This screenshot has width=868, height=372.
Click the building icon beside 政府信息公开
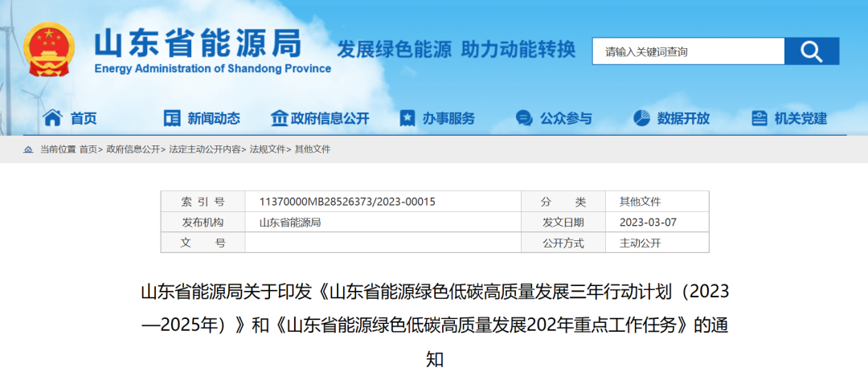[279, 118]
